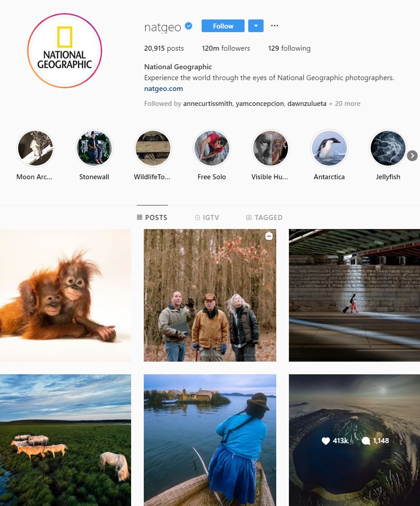The height and width of the screenshot is (506, 420).
Task: Open the National Geographic profile picture story
Action: tap(65, 51)
